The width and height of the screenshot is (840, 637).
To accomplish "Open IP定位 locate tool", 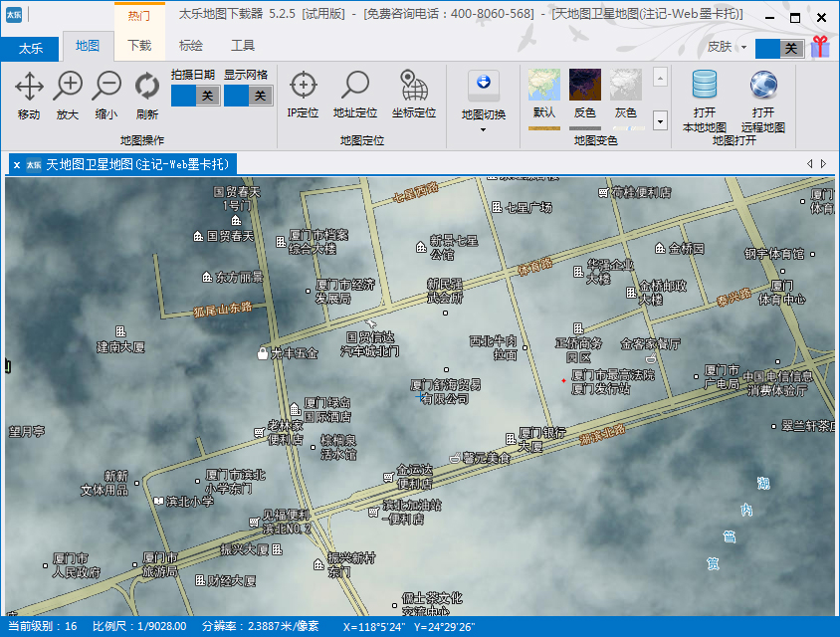I will 304,95.
